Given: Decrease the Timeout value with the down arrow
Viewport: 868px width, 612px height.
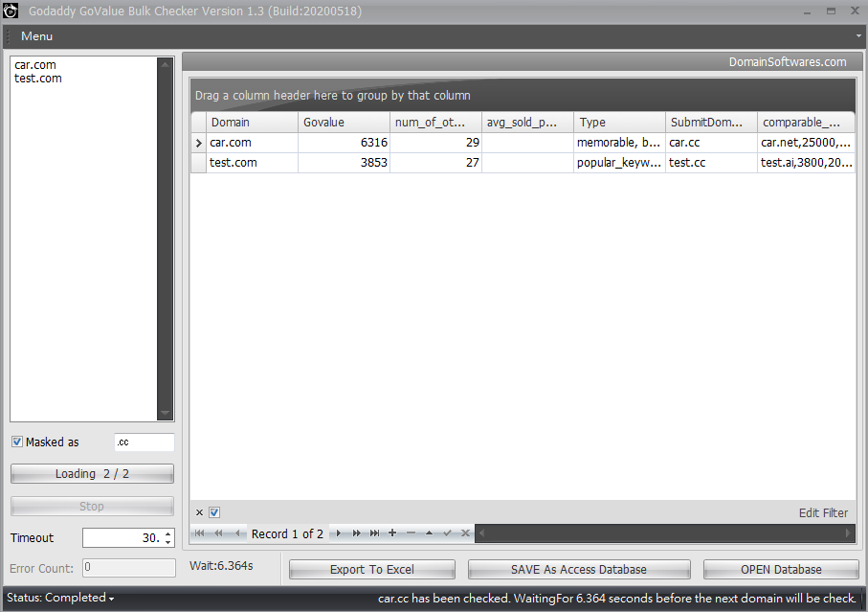Looking at the screenshot, I should pos(168,542).
